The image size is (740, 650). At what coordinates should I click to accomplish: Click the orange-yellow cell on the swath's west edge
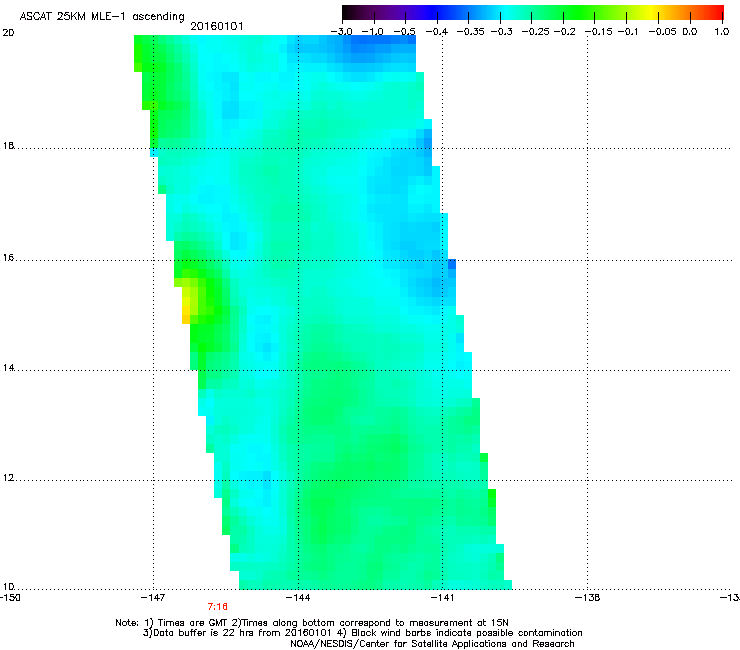click(186, 315)
